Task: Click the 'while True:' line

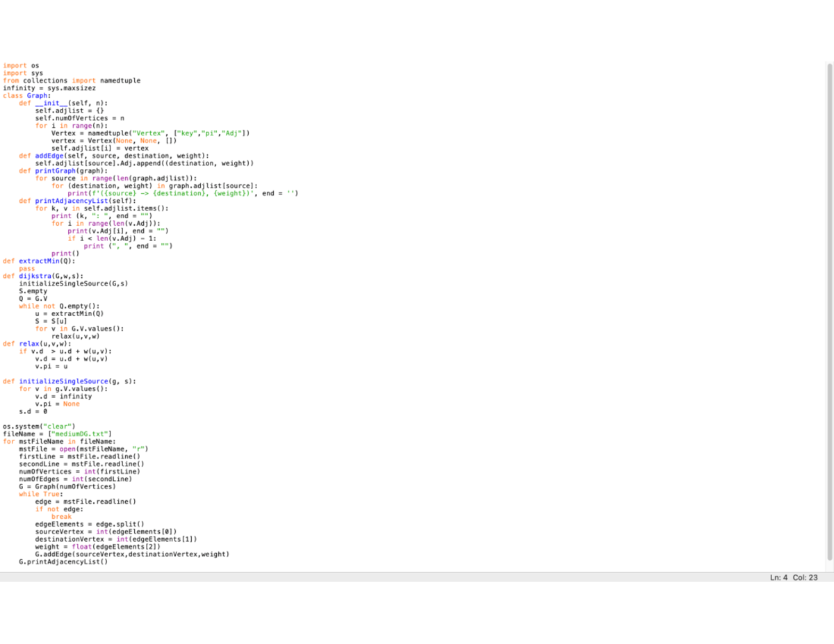Action: 40,494
